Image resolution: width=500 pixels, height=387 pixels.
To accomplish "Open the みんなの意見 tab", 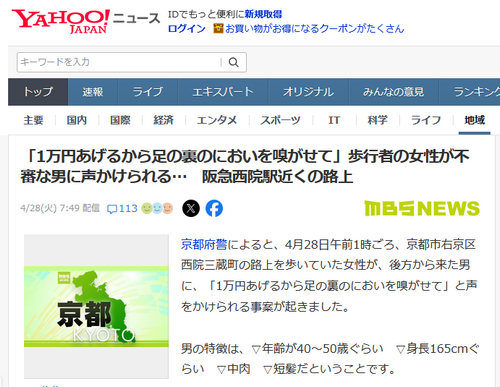I will click(x=393, y=92).
